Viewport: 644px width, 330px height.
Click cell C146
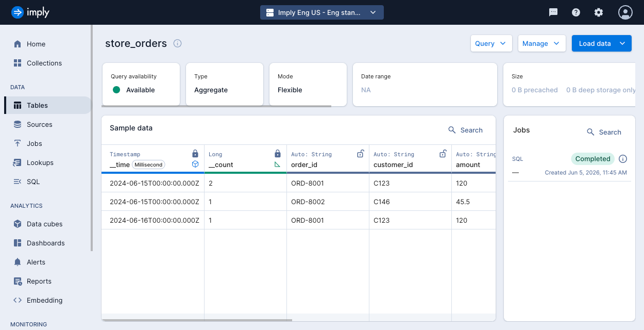[x=410, y=202]
